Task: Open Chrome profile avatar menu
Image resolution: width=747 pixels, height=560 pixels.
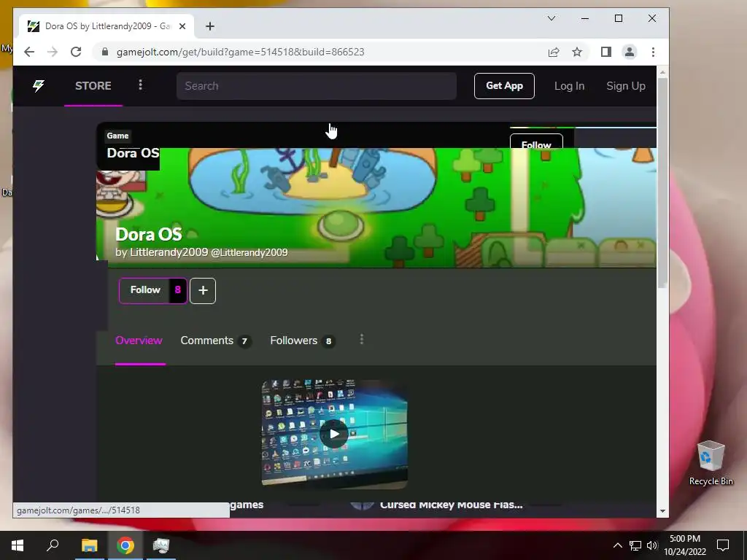Action: pyautogui.click(x=630, y=52)
